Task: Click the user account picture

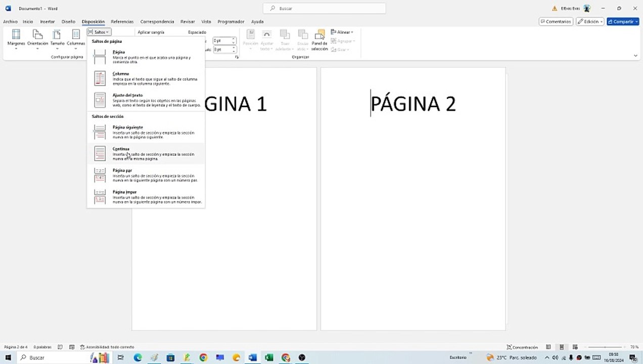Action: tap(587, 8)
